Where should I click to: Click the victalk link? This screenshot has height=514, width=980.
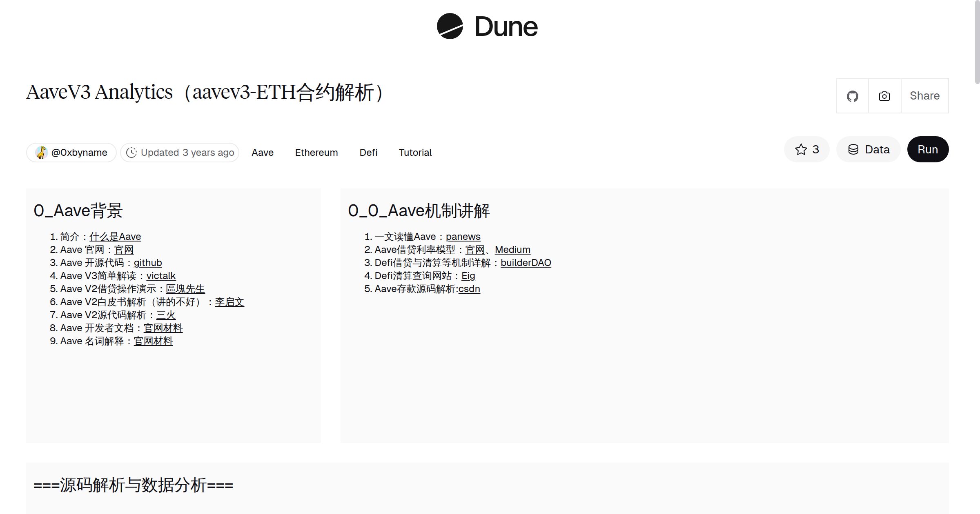tap(160, 276)
